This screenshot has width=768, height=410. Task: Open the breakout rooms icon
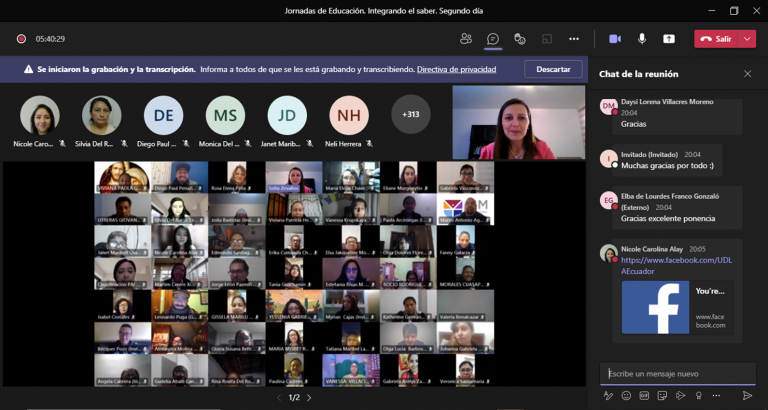point(547,39)
